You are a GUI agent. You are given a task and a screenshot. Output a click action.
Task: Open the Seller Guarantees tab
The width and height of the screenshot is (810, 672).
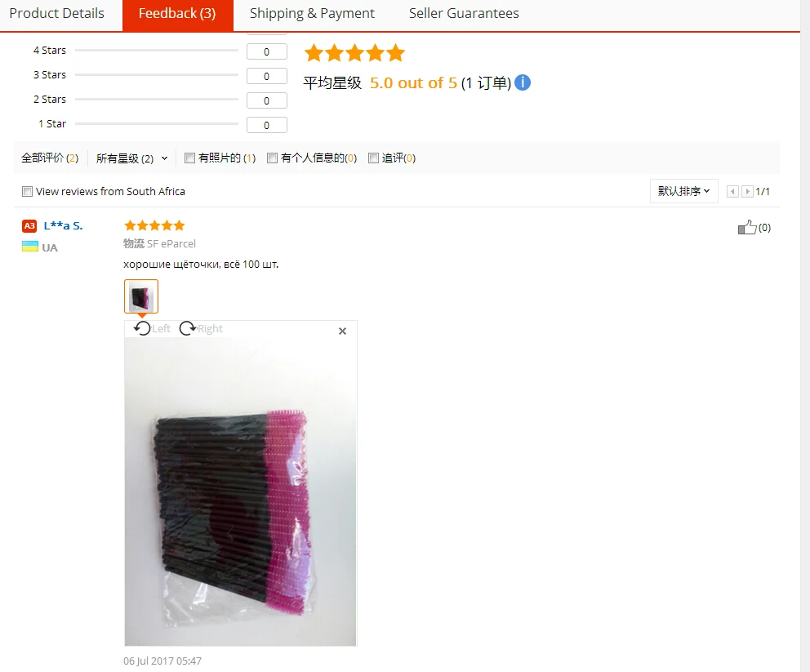click(x=464, y=13)
